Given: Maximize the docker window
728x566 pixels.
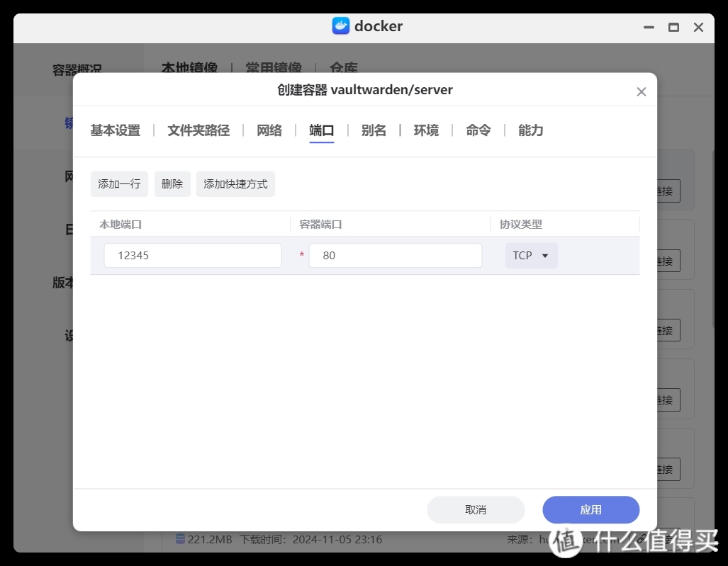Looking at the screenshot, I should [673, 28].
